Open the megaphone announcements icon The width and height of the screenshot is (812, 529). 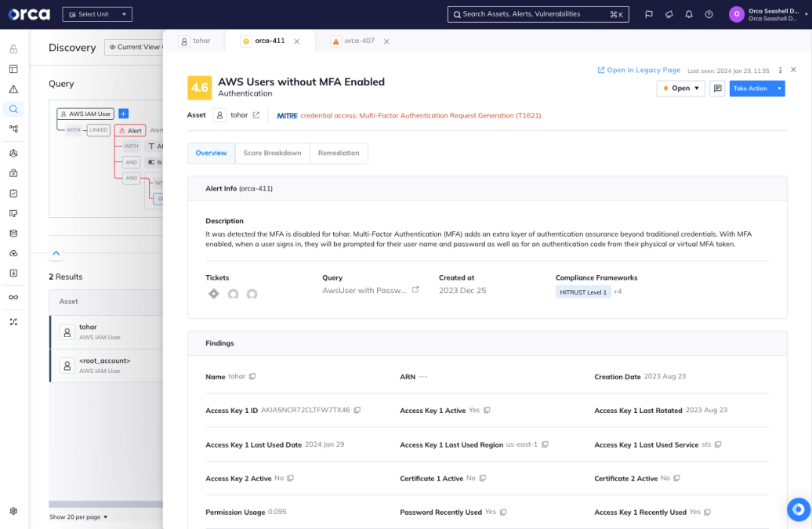point(669,14)
